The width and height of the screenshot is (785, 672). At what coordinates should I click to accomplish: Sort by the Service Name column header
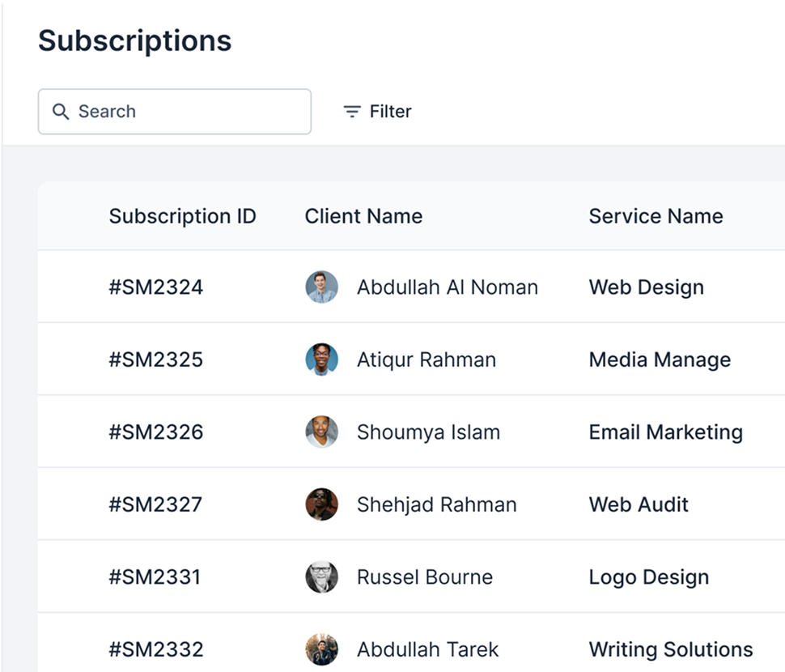[656, 216]
